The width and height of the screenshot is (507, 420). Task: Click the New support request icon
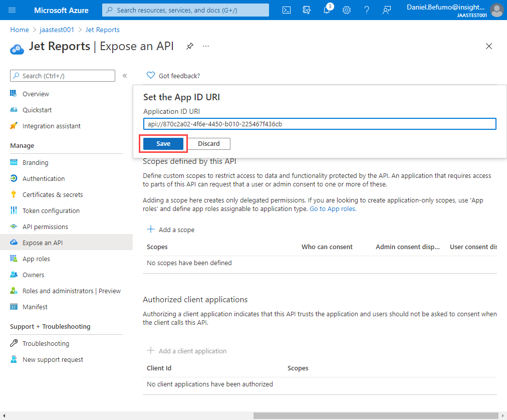point(14,359)
